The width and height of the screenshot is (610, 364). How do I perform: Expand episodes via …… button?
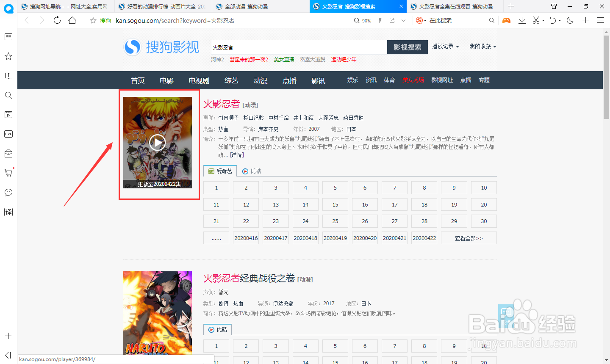(216, 238)
